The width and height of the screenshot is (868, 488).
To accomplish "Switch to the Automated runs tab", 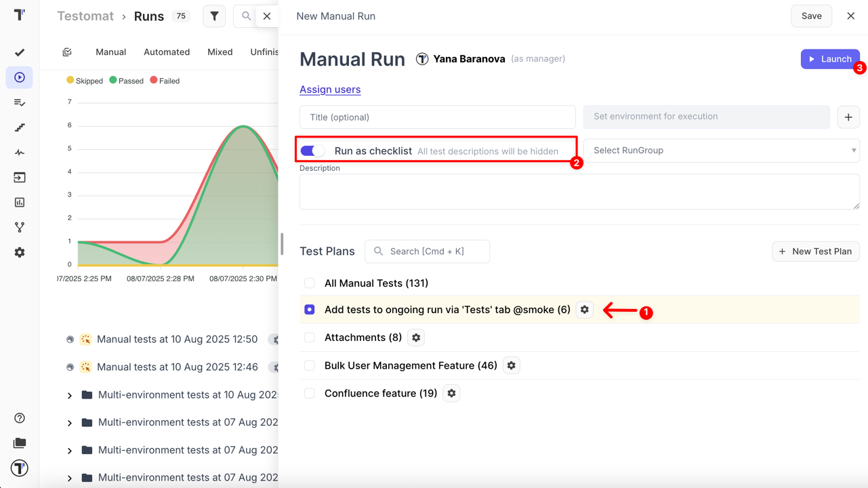I will (167, 52).
